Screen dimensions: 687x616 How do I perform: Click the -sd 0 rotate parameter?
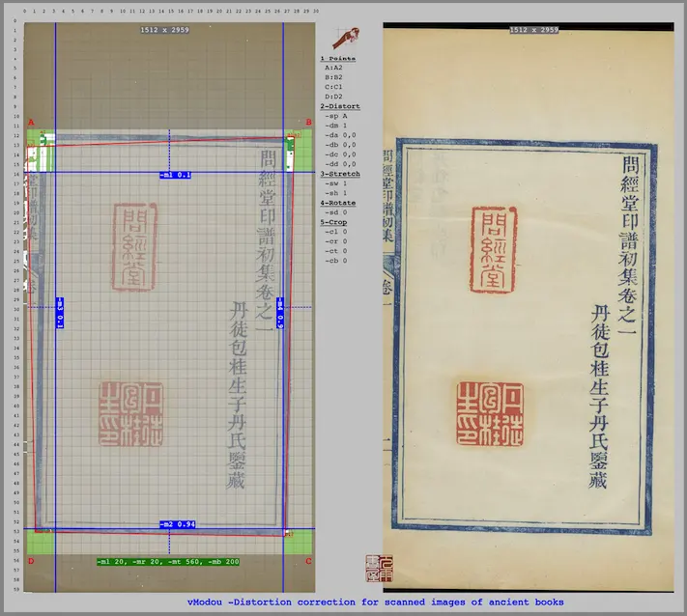(336, 212)
